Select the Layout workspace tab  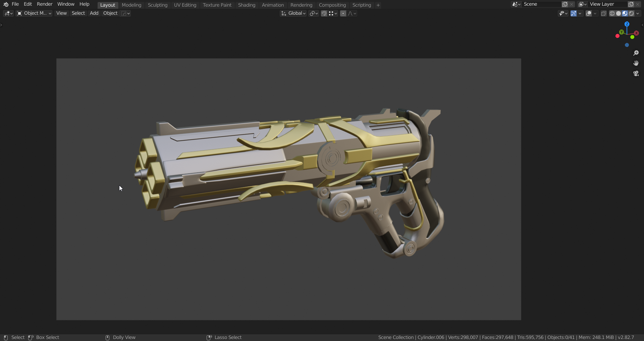tap(108, 5)
